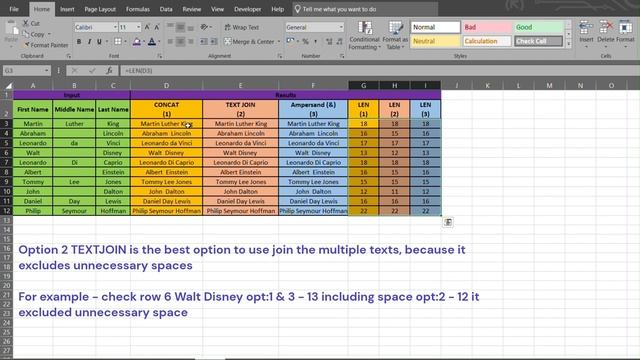Toggle Underline formatting

coord(99,41)
